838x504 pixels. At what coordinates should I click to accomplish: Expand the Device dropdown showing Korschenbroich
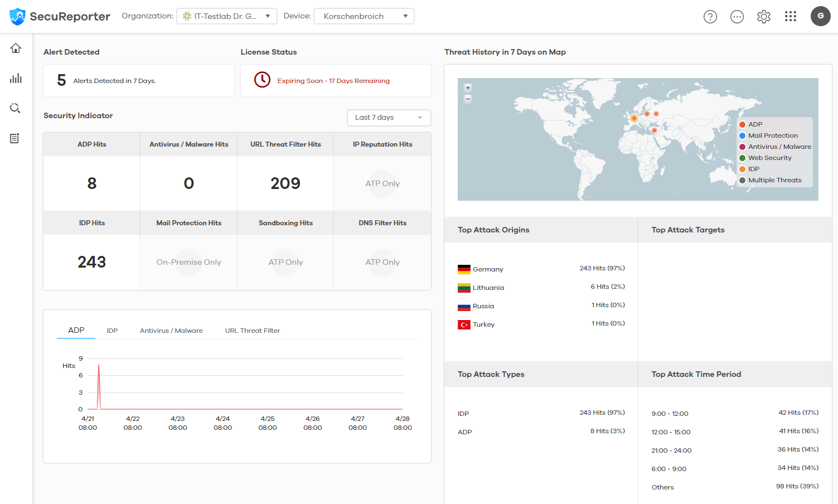point(364,16)
